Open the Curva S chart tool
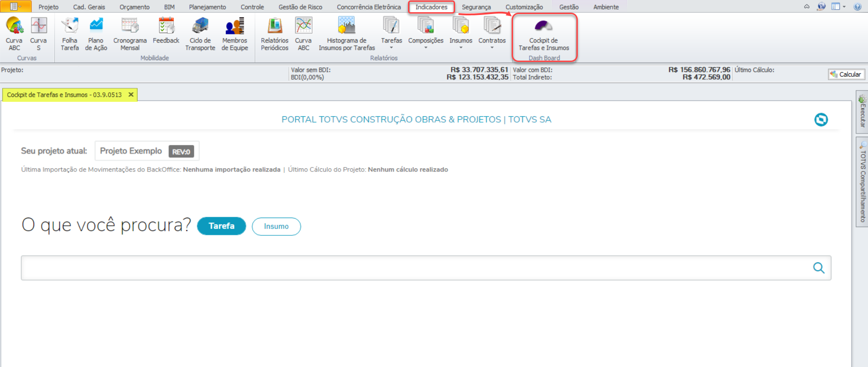Image resolution: width=868 pixels, height=367 pixels. [x=38, y=33]
